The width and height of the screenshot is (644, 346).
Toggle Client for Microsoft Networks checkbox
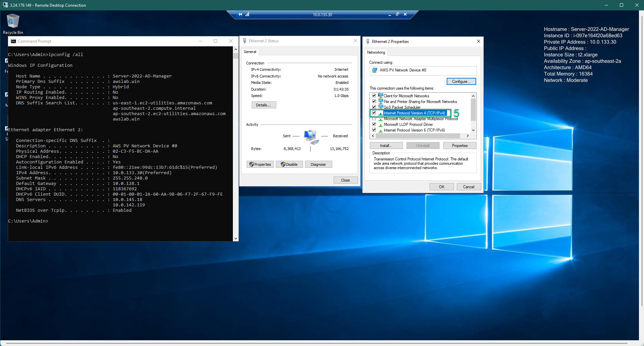pyautogui.click(x=374, y=96)
